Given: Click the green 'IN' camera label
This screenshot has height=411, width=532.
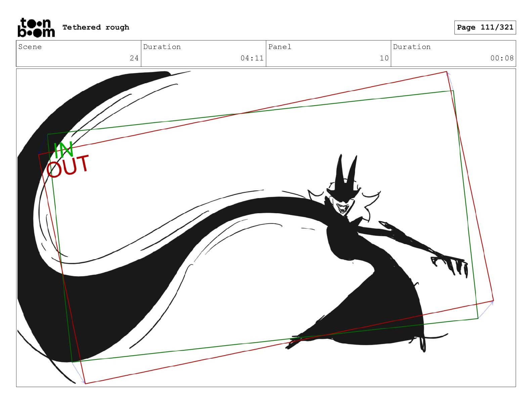Looking at the screenshot, I should tap(63, 150).
